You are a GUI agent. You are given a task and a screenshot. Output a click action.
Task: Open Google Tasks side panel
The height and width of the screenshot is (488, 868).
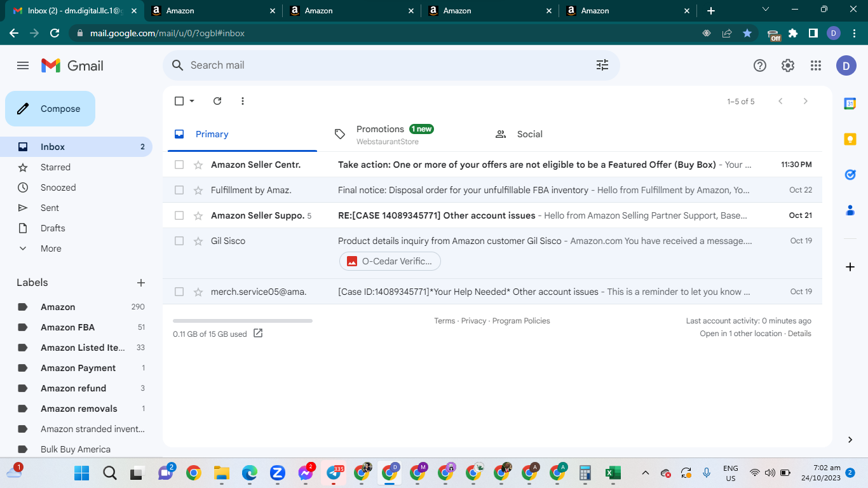click(850, 175)
